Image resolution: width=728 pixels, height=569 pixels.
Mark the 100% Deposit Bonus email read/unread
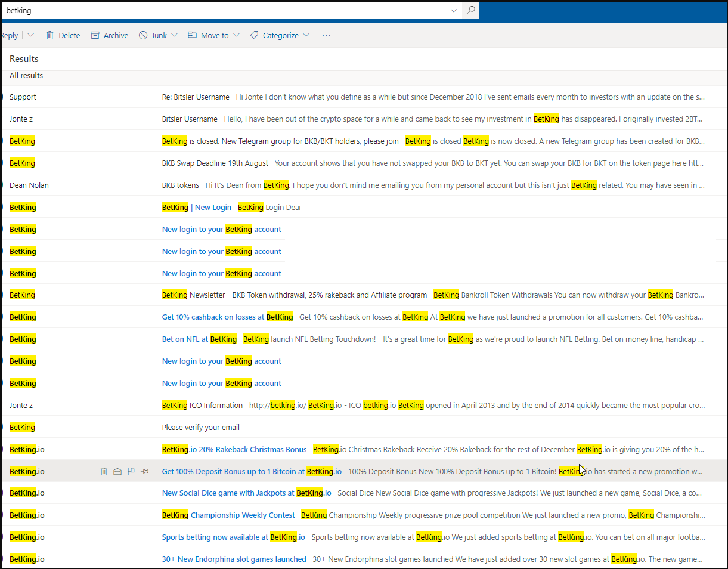pyautogui.click(x=117, y=471)
